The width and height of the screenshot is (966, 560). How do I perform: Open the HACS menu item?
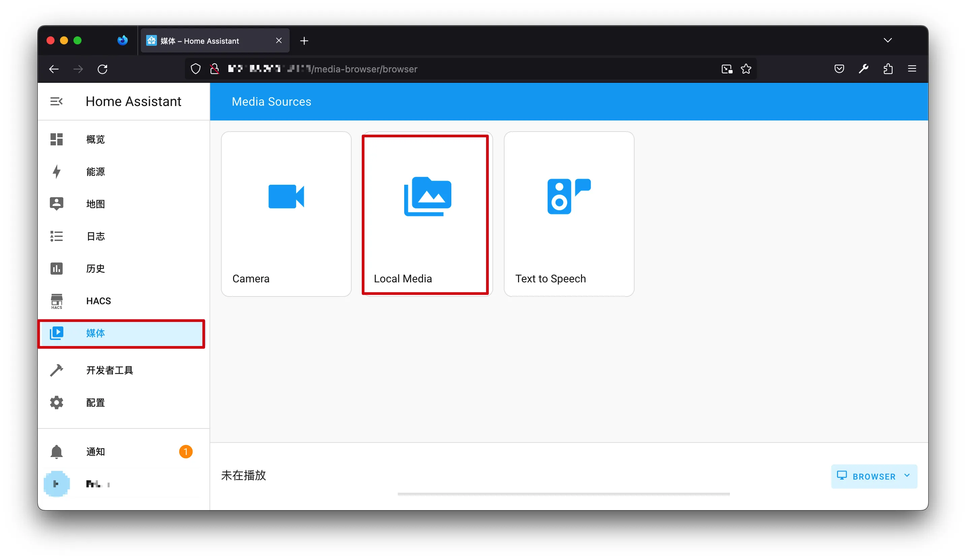pyautogui.click(x=123, y=301)
